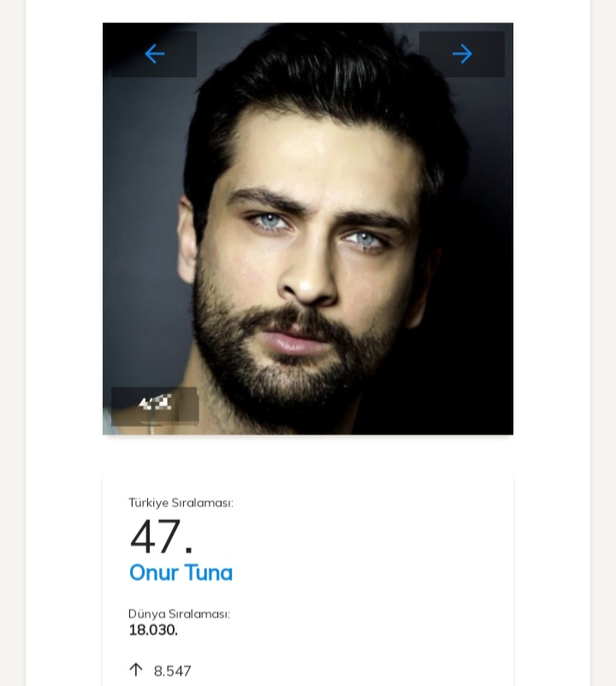
Task: Click the world rank value 18.030.
Action: (x=153, y=630)
